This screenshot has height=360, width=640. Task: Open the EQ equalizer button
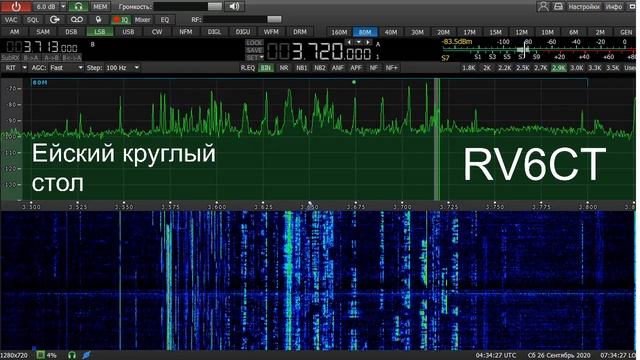click(164, 20)
